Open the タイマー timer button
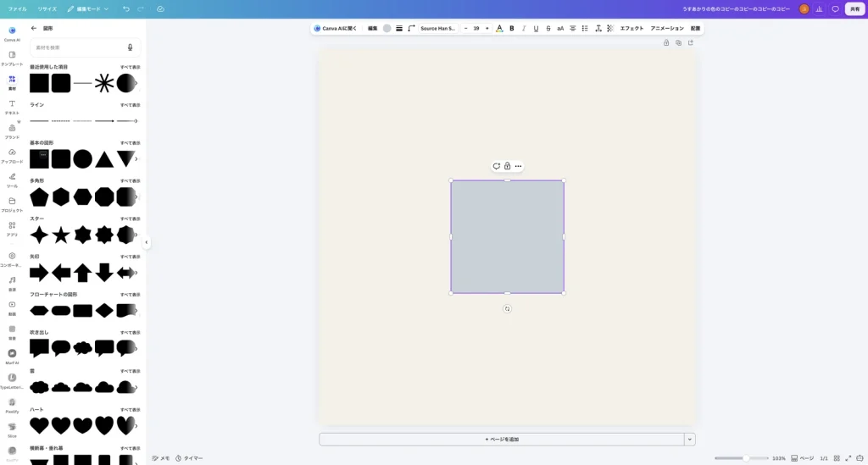This screenshot has height=465, width=868. pos(189,458)
